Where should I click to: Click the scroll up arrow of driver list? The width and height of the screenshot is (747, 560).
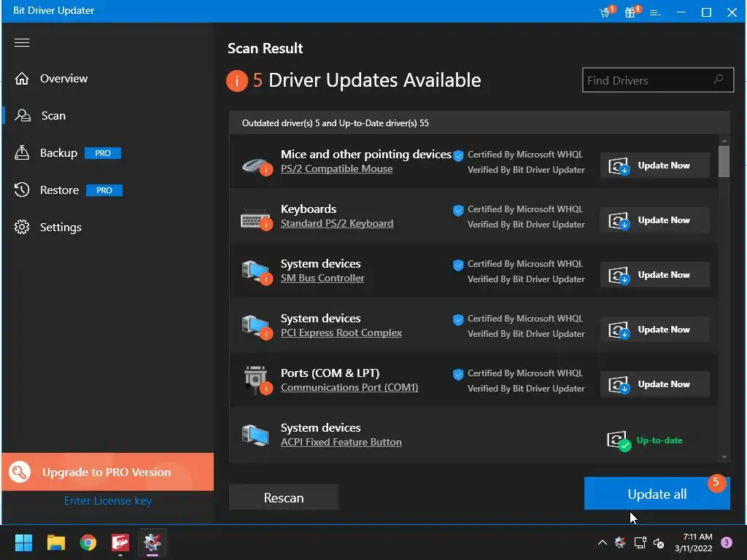tap(724, 140)
